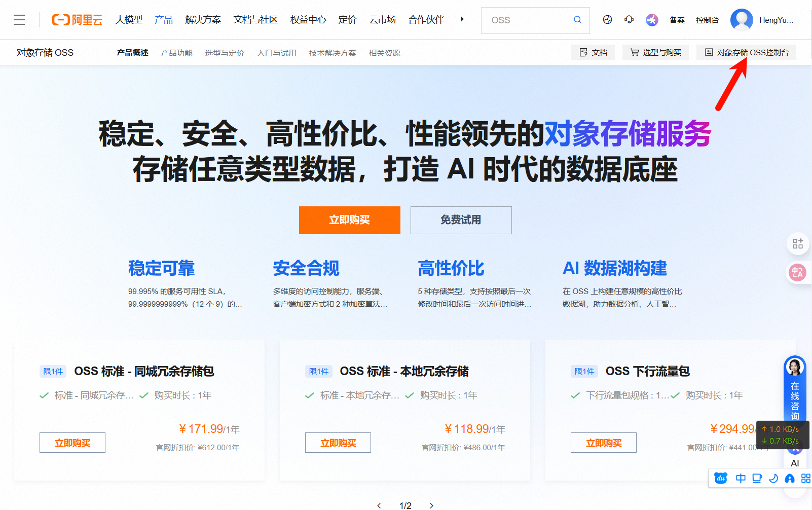Open the 解决方案 top menu
The image size is (812, 510).
[x=203, y=20]
